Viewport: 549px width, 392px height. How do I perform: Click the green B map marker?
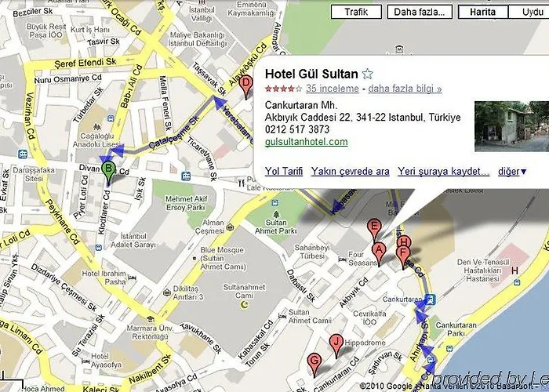pos(108,172)
